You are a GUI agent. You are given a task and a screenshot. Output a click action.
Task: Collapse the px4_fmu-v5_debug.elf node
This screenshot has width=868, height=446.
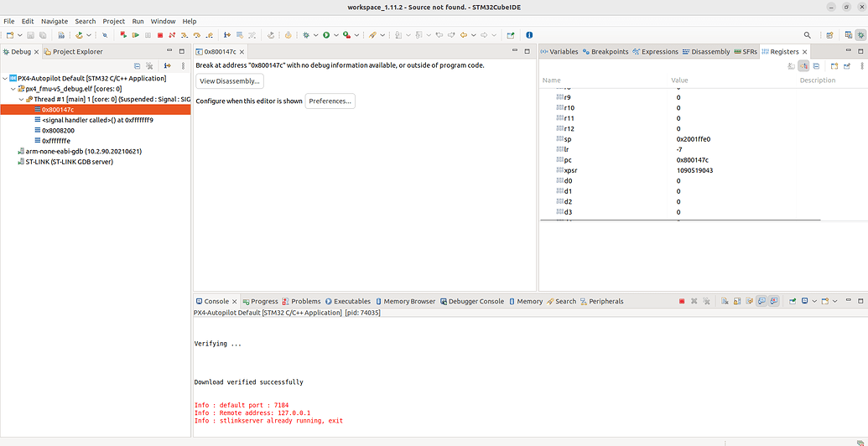click(13, 89)
